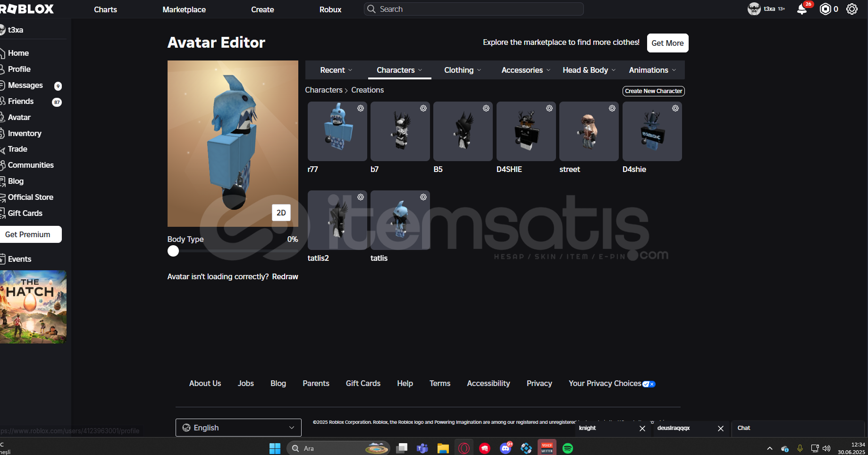Image resolution: width=868 pixels, height=455 pixels.
Task: Expand the Accessories dropdown
Action: [526, 70]
